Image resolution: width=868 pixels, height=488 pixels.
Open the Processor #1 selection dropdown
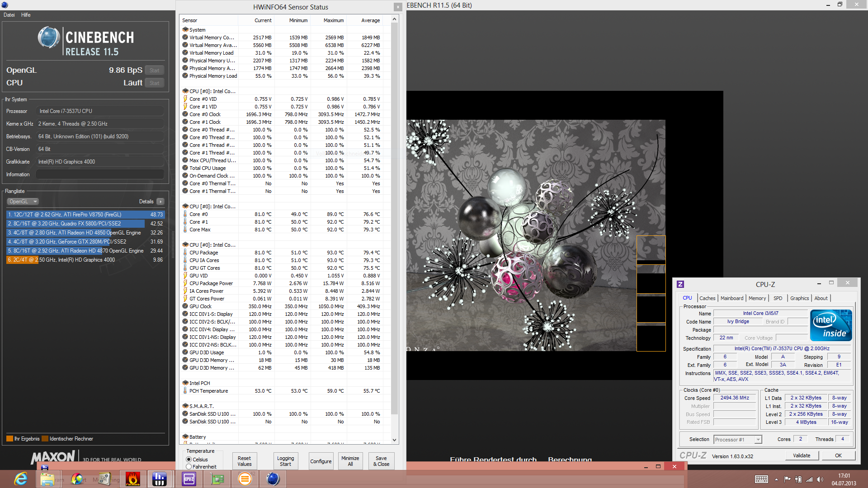tap(738, 440)
